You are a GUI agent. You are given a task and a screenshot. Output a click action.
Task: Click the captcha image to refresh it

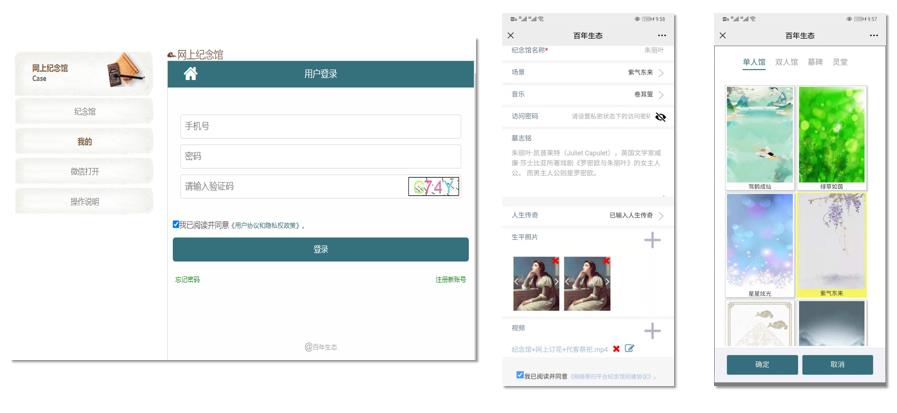pos(433,187)
